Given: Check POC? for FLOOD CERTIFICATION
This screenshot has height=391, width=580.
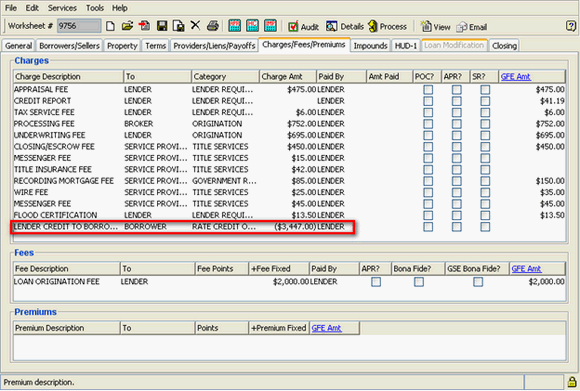Looking at the screenshot, I should (x=428, y=216).
